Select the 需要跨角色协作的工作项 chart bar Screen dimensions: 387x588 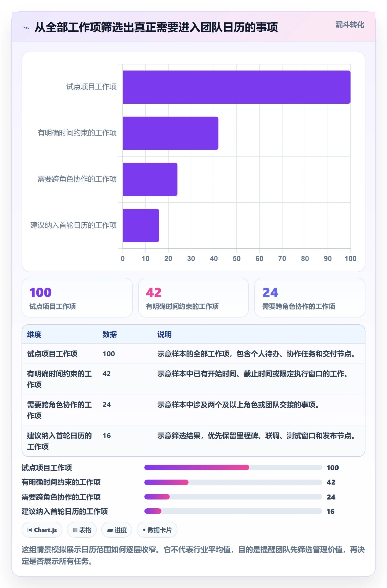pos(150,179)
